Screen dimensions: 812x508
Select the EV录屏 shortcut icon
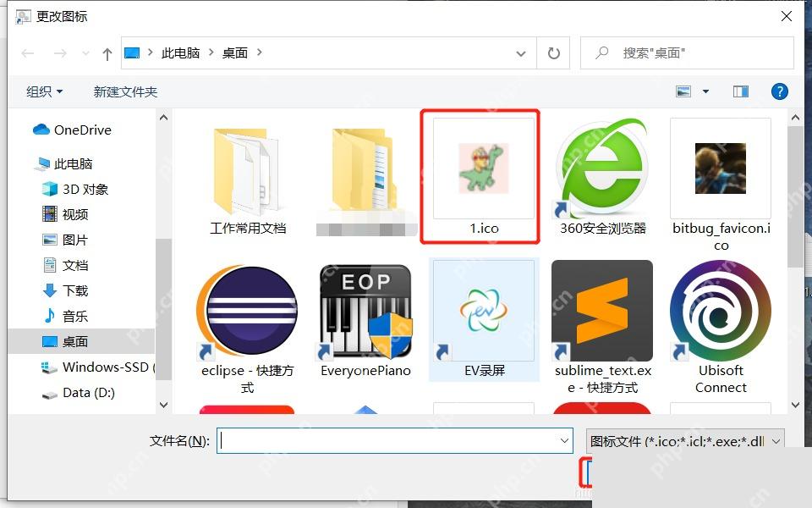pos(484,311)
